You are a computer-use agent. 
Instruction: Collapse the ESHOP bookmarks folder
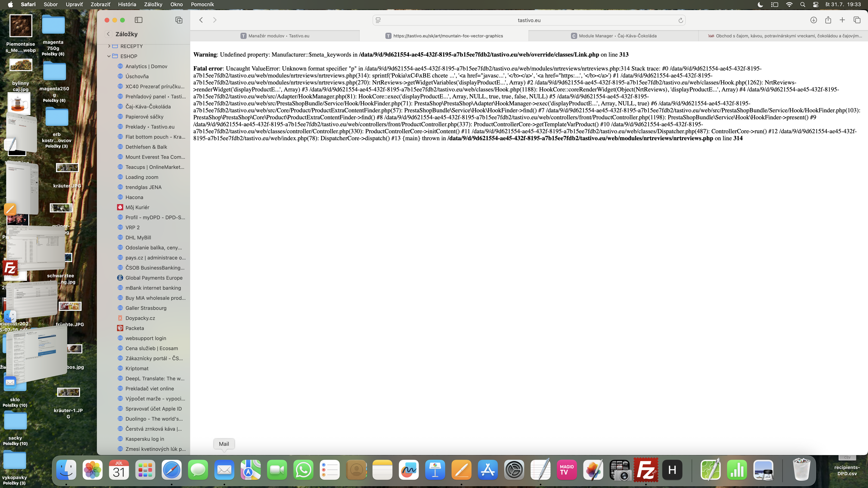pyautogui.click(x=109, y=56)
